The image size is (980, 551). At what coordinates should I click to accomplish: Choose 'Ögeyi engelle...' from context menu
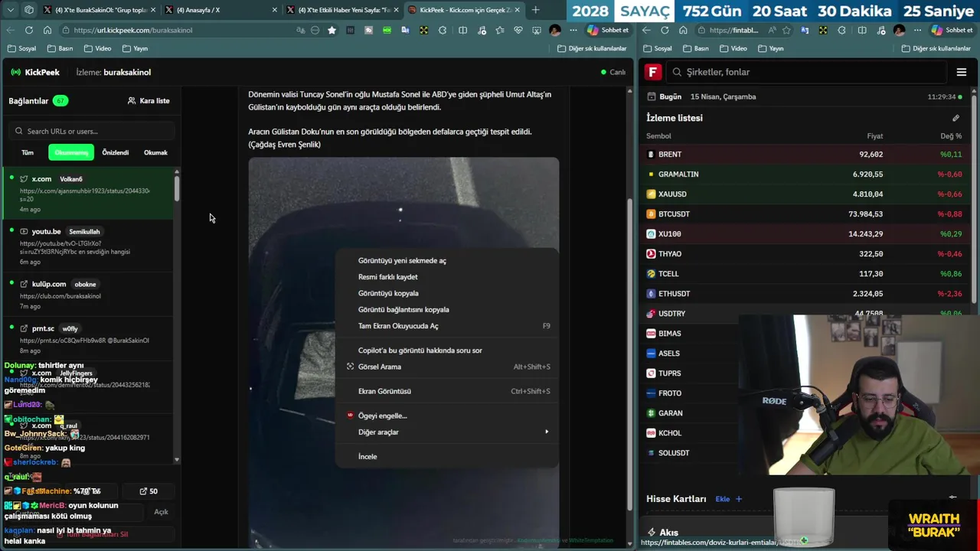[x=446, y=416]
